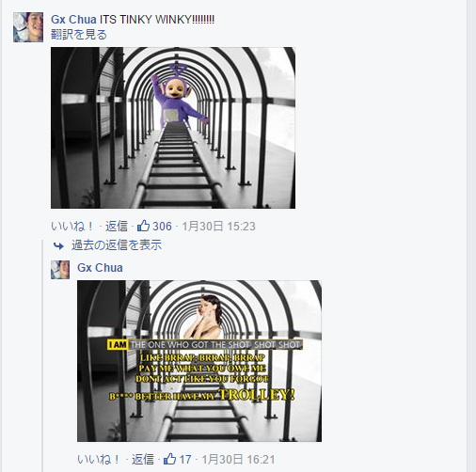
Task: Click the page scrollbar on the right edge
Action: coord(471,236)
